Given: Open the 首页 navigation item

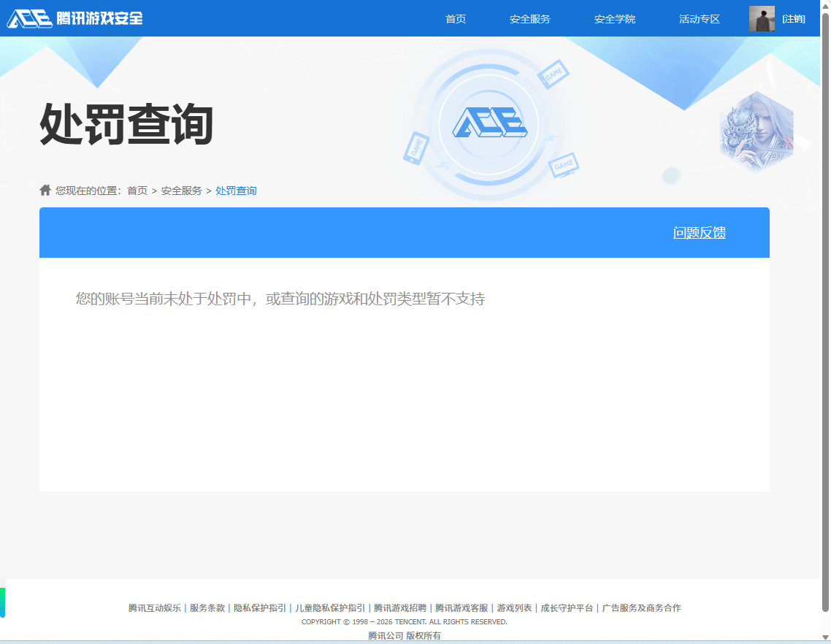Looking at the screenshot, I should (455, 18).
